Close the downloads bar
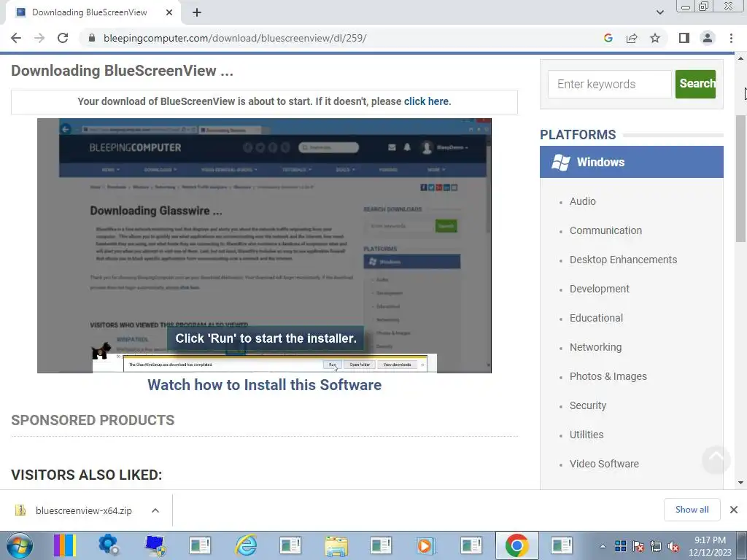747x560 pixels. [x=734, y=510]
